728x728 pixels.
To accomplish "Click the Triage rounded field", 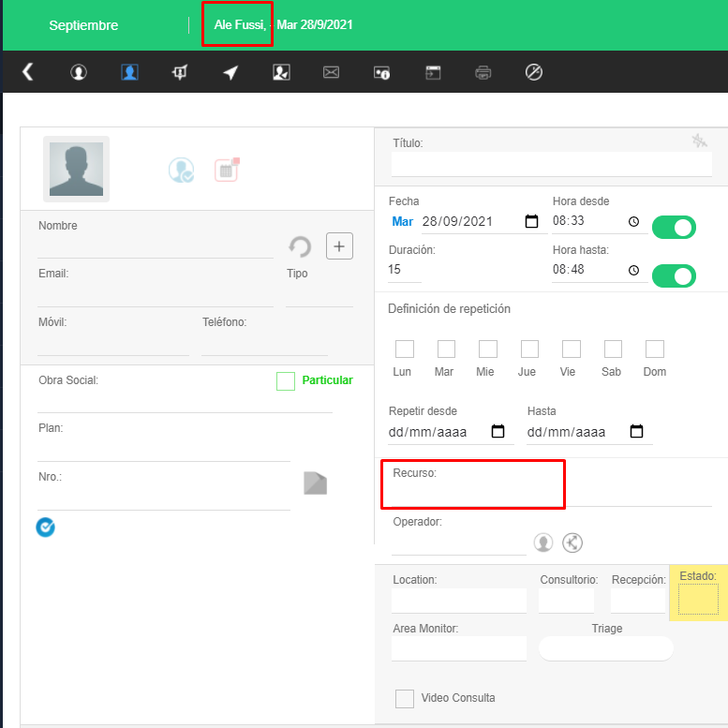I will point(605,648).
